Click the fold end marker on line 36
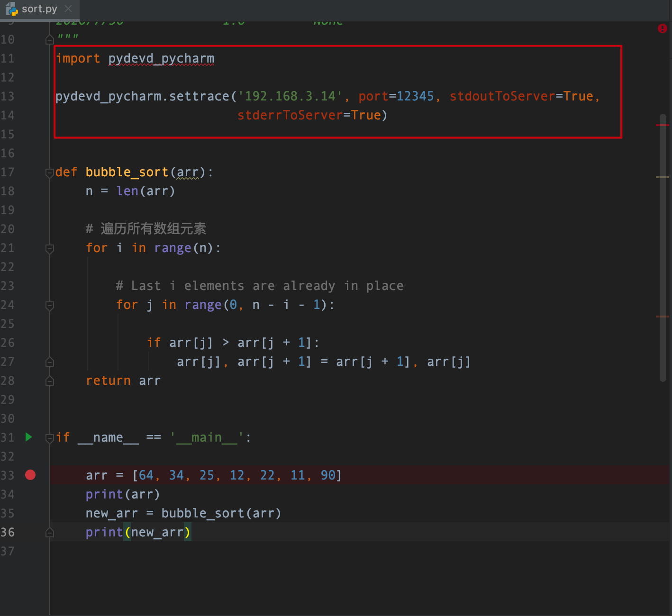Image resolution: width=672 pixels, height=616 pixels. (49, 533)
